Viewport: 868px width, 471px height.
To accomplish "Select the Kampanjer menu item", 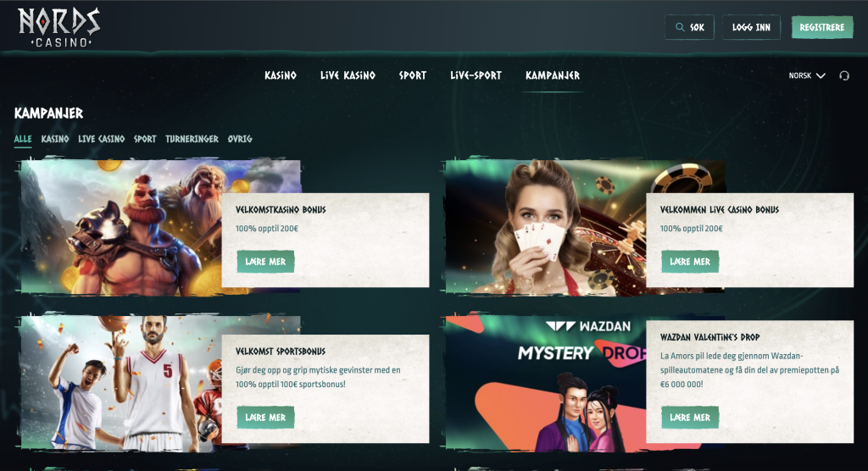I will (553, 75).
